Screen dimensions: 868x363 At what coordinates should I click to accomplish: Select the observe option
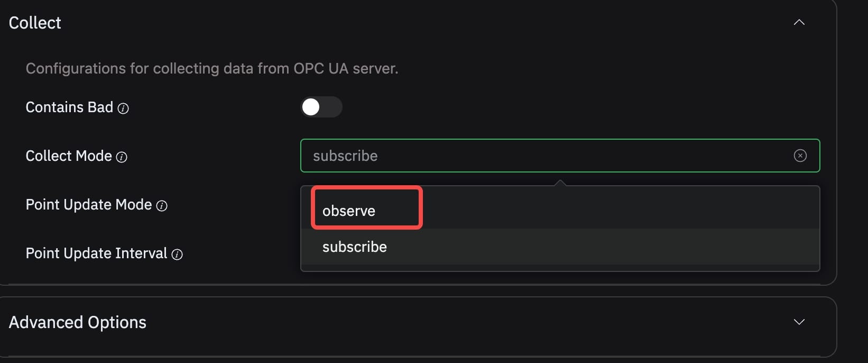349,211
